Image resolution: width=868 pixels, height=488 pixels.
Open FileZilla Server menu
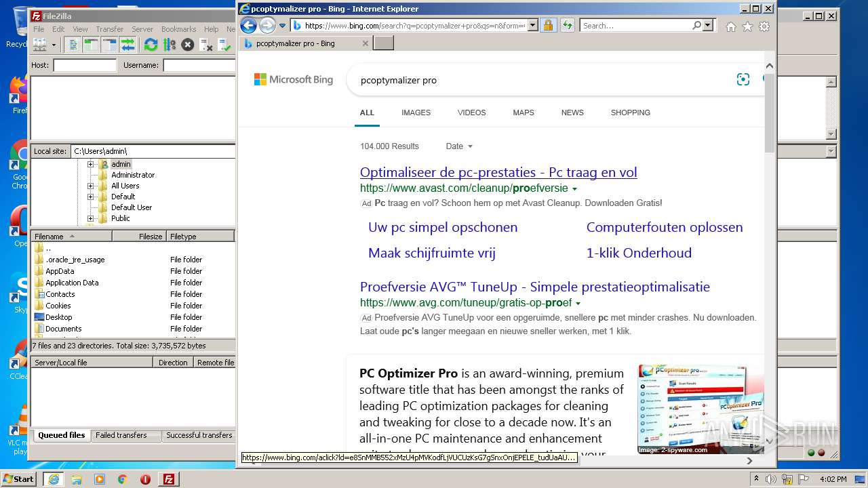coord(142,29)
